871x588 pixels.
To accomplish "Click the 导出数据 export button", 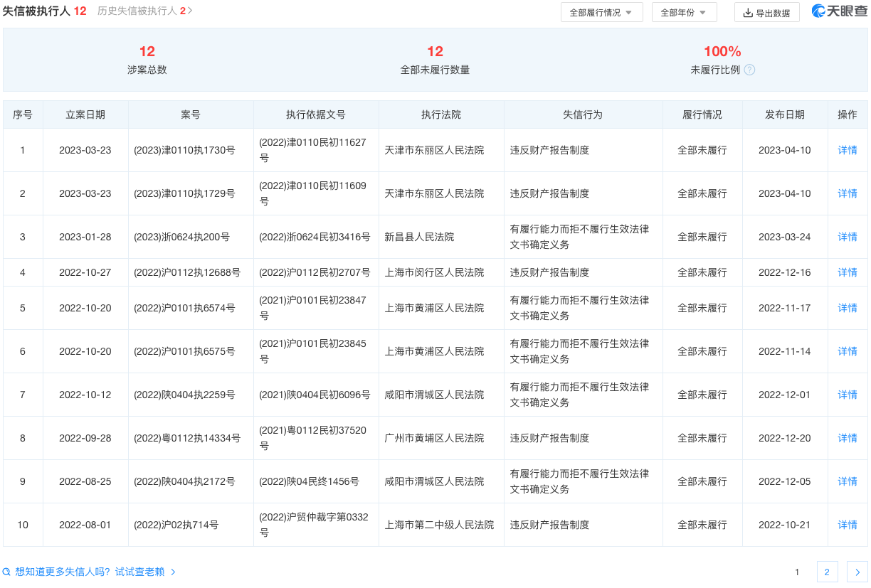I will [x=766, y=12].
